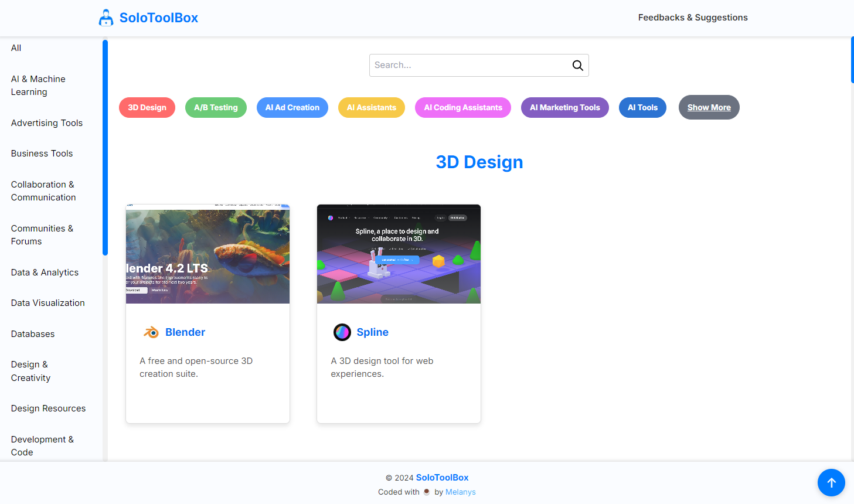
Task: Choose Development & Code in sidebar
Action: 42,446
